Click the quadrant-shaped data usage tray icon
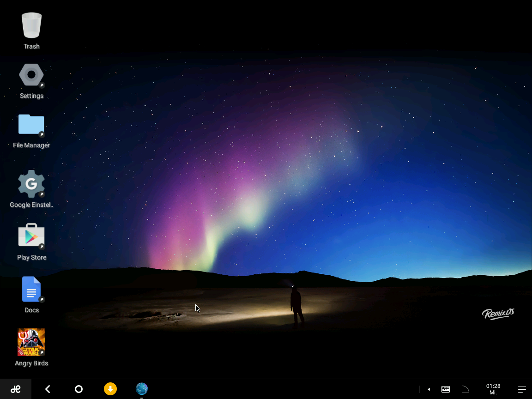The image size is (532, 399). click(x=465, y=389)
